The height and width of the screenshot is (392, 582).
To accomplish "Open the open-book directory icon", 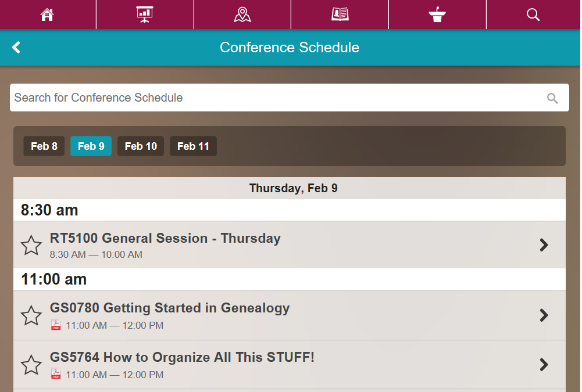I will (x=340, y=15).
